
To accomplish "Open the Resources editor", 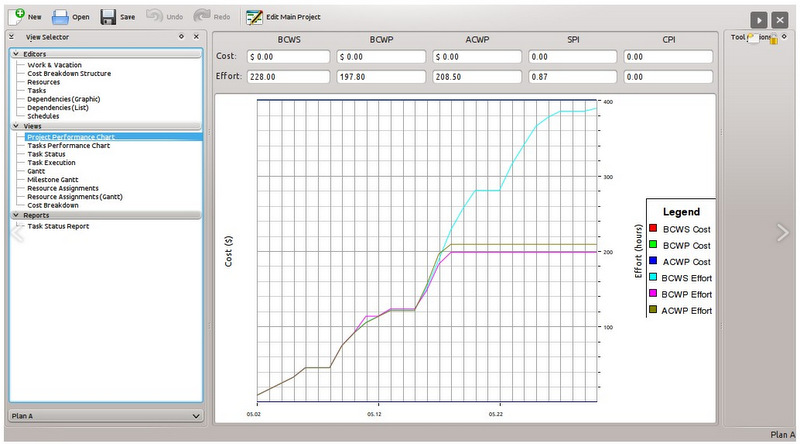I will [43, 82].
